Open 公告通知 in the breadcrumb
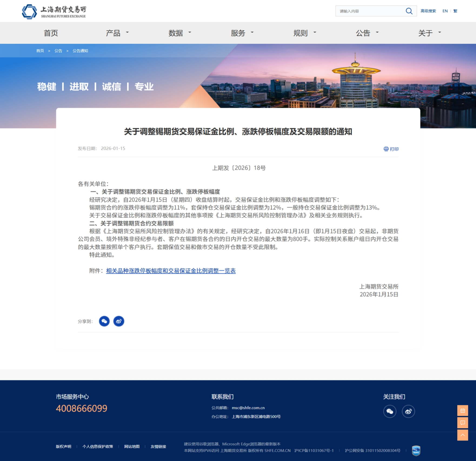Screen dimensions: 476x461 tap(80, 51)
